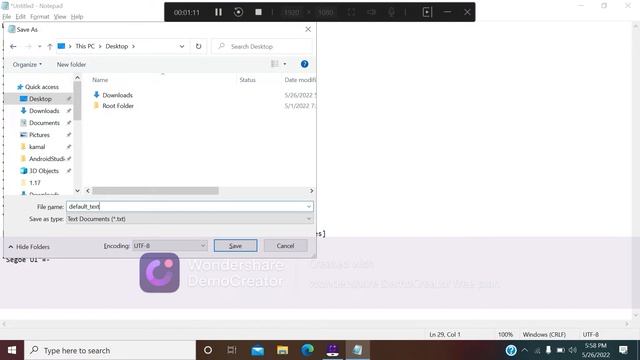Select kamal folder in navigation pane
The width and height of the screenshot is (640, 360).
click(37, 147)
